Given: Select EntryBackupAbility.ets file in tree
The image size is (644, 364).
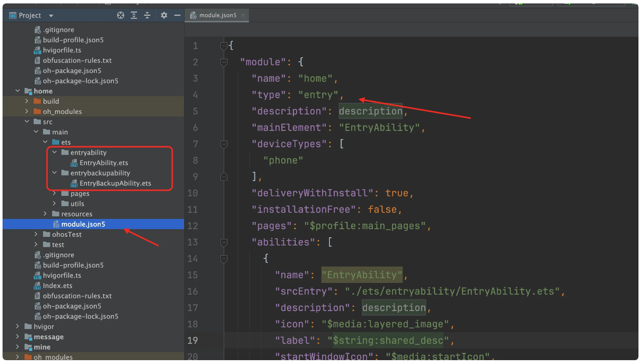Looking at the screenshot, I should point(115,183).
